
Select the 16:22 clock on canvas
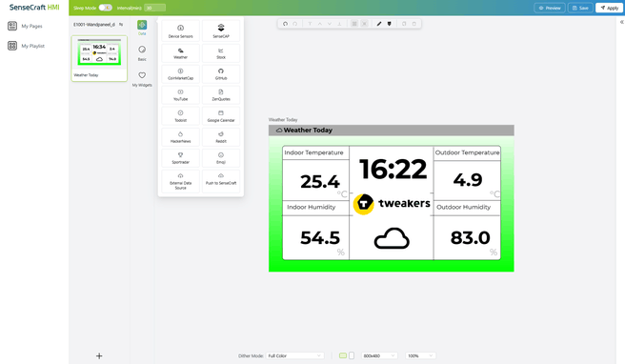tap(393, 169)
